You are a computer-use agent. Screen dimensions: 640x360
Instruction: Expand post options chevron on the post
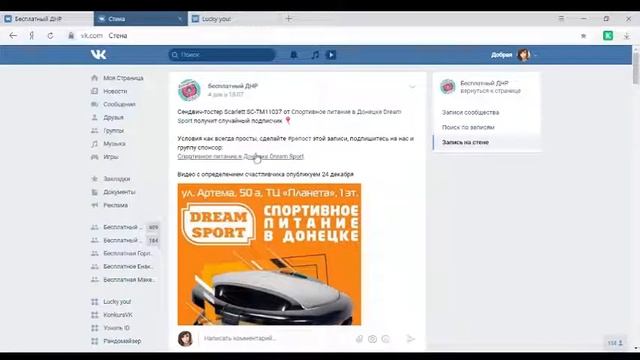point(412,87)
